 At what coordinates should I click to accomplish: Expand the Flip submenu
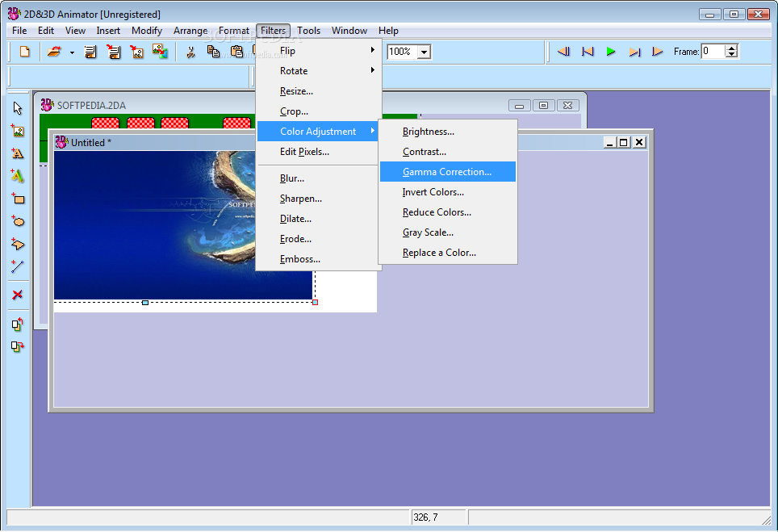pyautogui.click(x=319, y=51)
